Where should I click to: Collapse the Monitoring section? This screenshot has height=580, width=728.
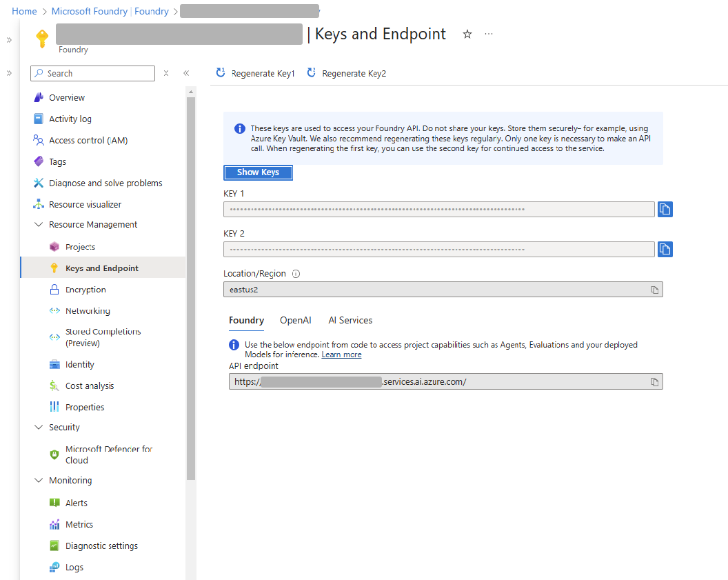(39, 480)
